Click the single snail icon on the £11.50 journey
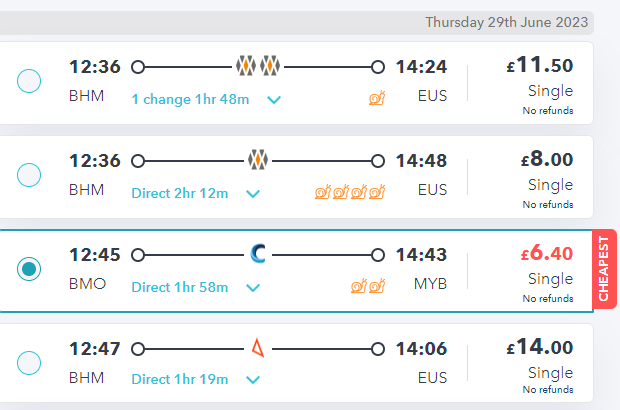This screenshot has width=620, height=410. point(377,98)
